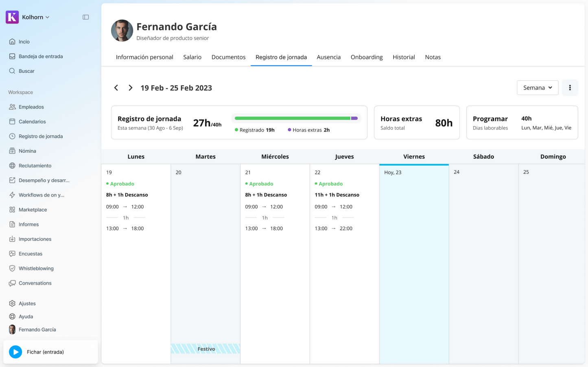Go to previous week arrow
Screen dimensions: 588x367
116,88
